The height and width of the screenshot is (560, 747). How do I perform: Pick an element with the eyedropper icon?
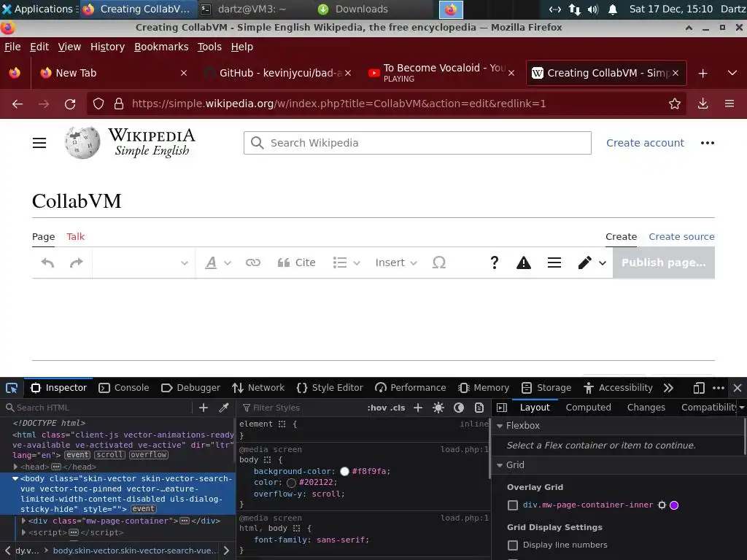223,408
